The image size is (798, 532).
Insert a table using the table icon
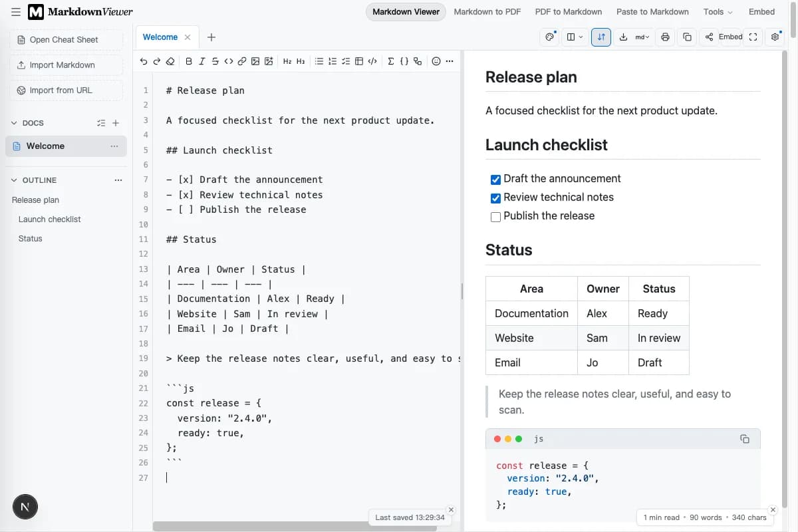coord(359,61)
